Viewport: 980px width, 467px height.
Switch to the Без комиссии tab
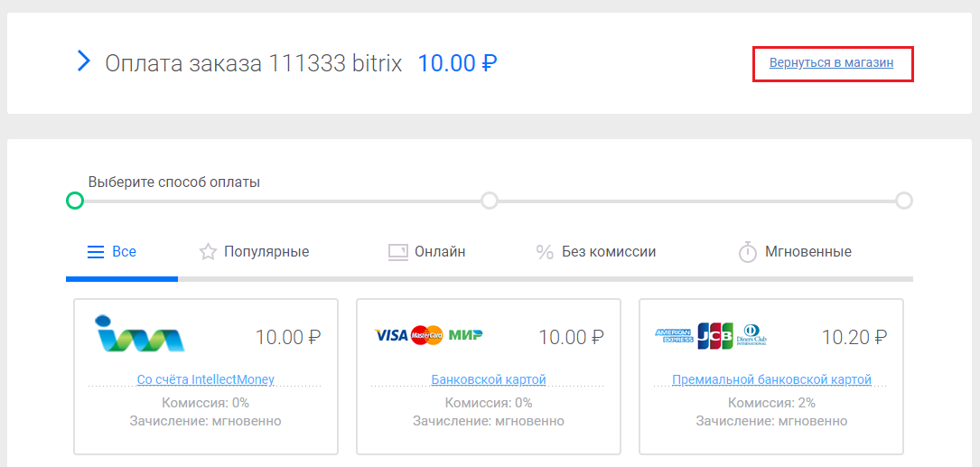(596, 252)
